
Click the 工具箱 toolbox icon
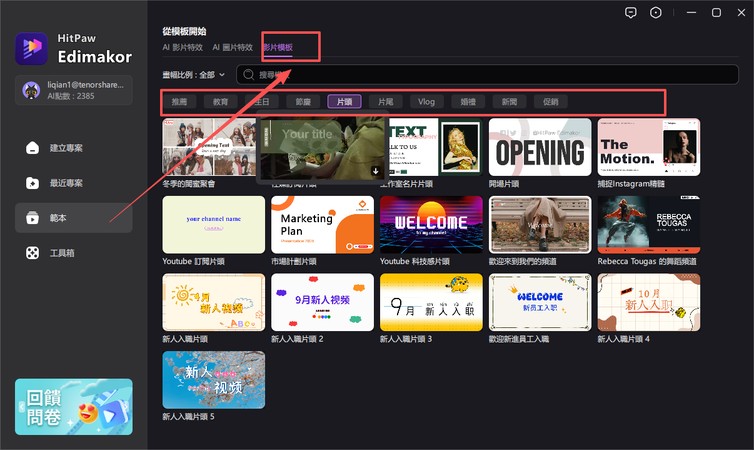tap(32, 253)
